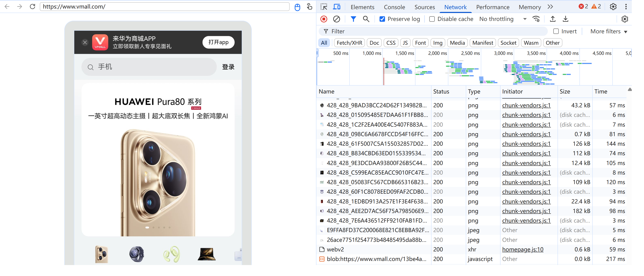644x276 pixels.
Task: Click the browser forward arrow
Action: pos(19,7)
